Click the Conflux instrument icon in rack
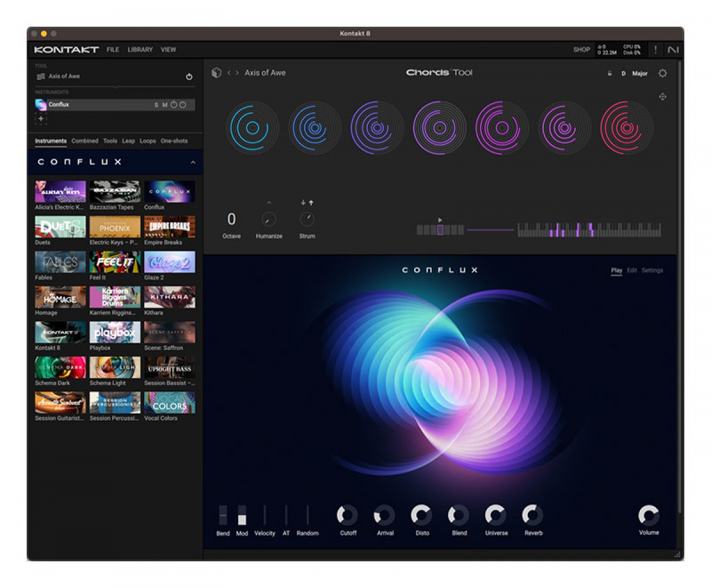 (x=41, y=105)
